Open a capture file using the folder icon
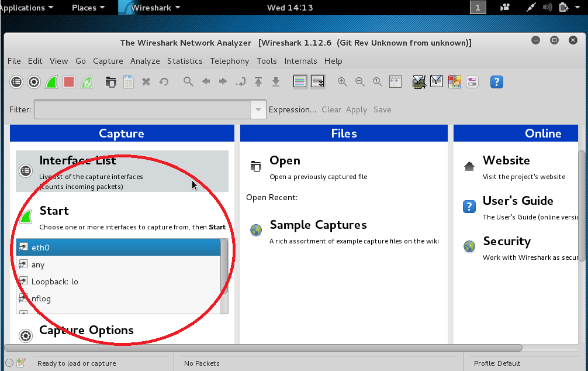 [111, 82]
